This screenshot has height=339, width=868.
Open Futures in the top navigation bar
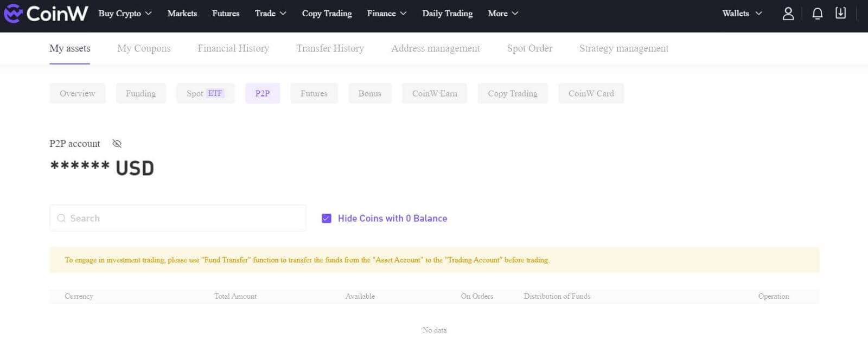click(226, 14)
